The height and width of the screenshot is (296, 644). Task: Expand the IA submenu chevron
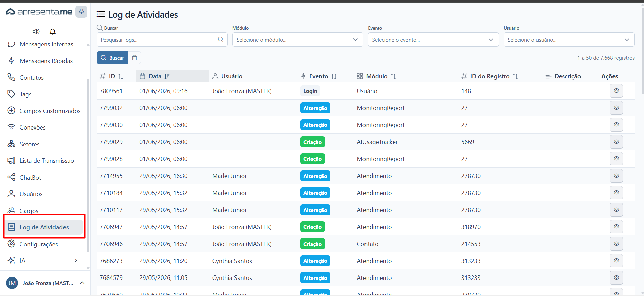76,260
